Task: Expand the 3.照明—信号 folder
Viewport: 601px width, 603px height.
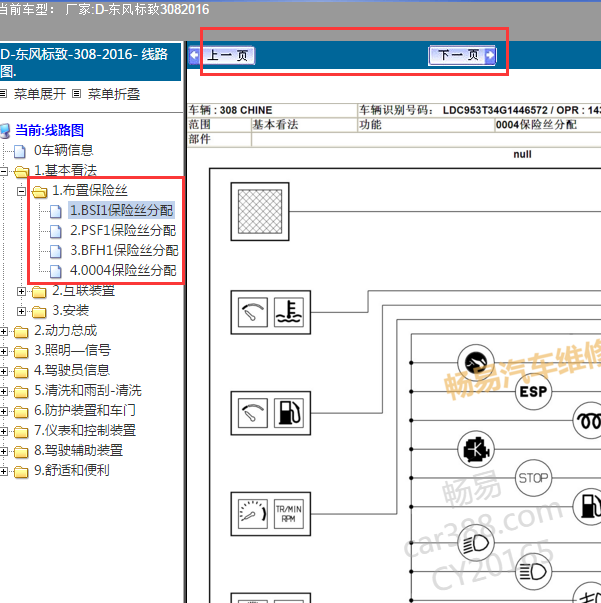Action: coord(3,351)
